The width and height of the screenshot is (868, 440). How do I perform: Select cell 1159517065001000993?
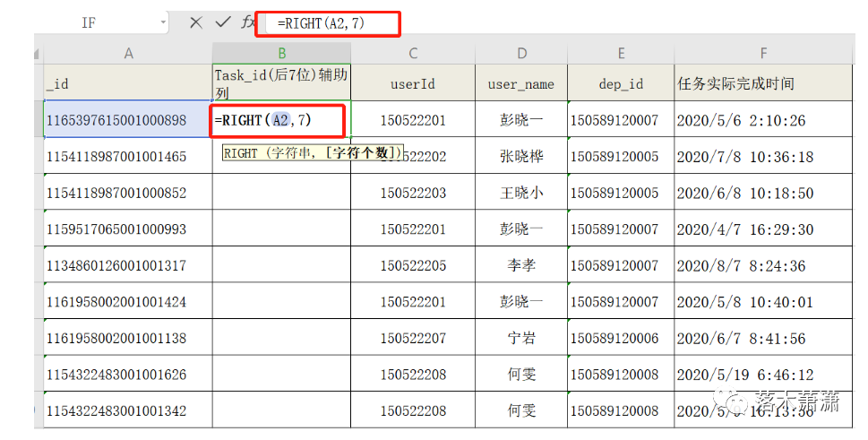(x=128, y=228)
